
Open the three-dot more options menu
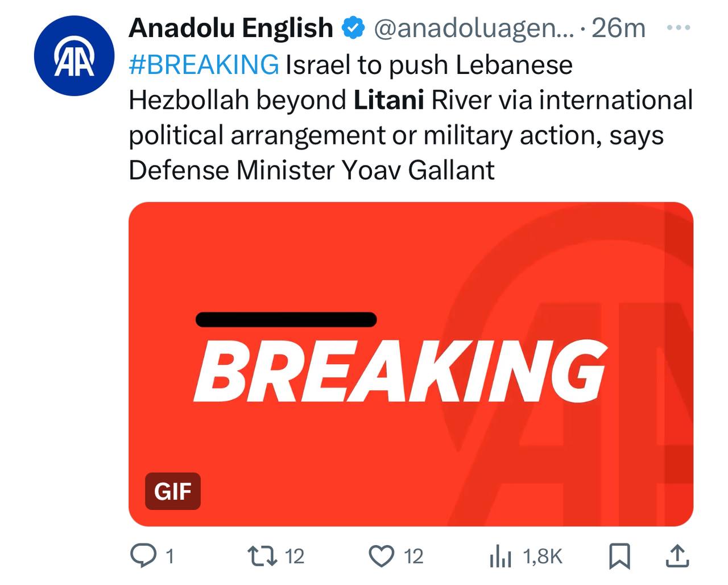(678, 27)
